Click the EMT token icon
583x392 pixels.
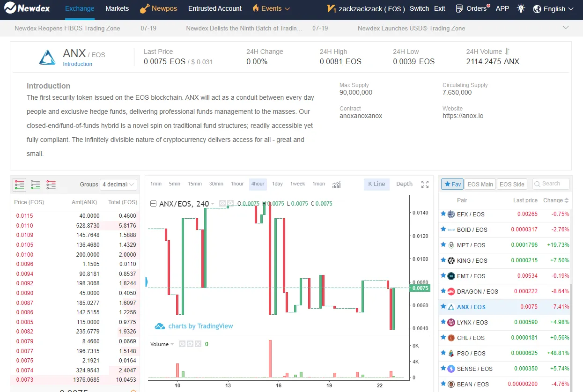click(451, 276)
